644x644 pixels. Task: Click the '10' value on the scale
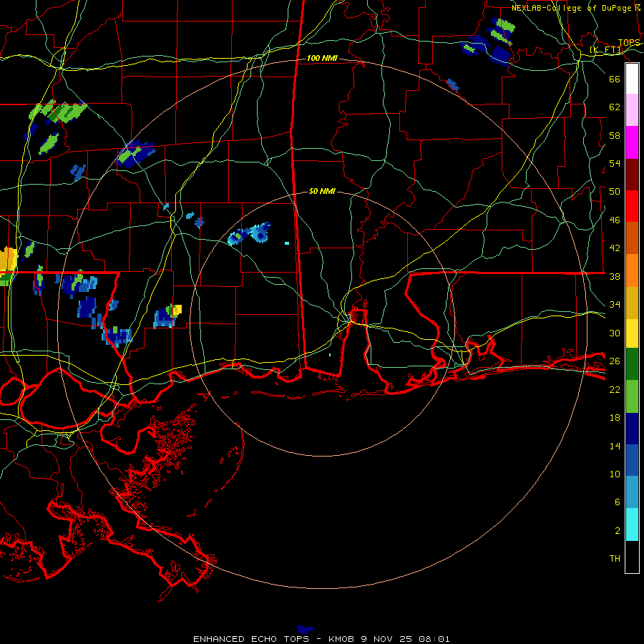click(615, 474)
